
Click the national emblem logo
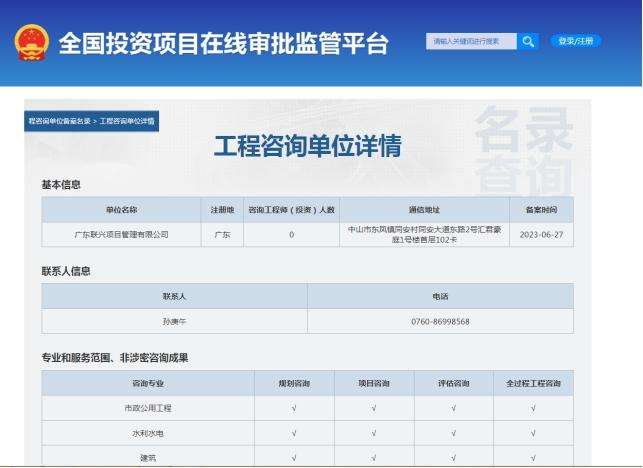click(x=31, y=42)
